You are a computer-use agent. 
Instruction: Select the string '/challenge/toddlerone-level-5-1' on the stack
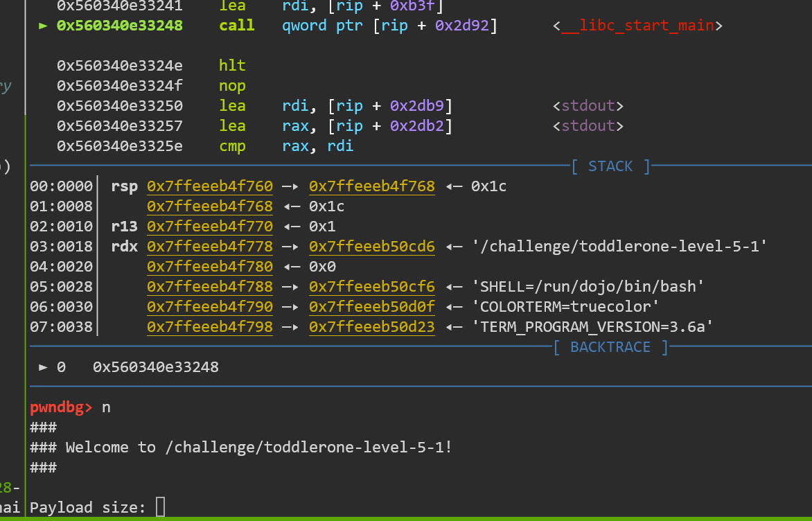619,247
